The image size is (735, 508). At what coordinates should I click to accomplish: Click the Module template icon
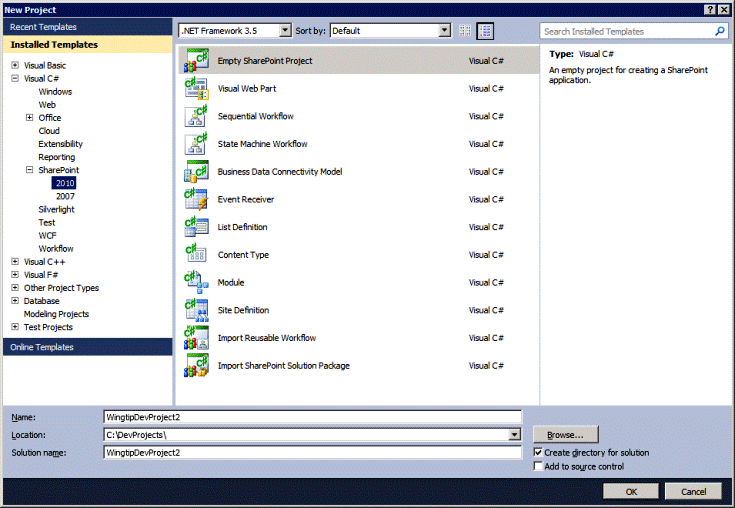196,282
